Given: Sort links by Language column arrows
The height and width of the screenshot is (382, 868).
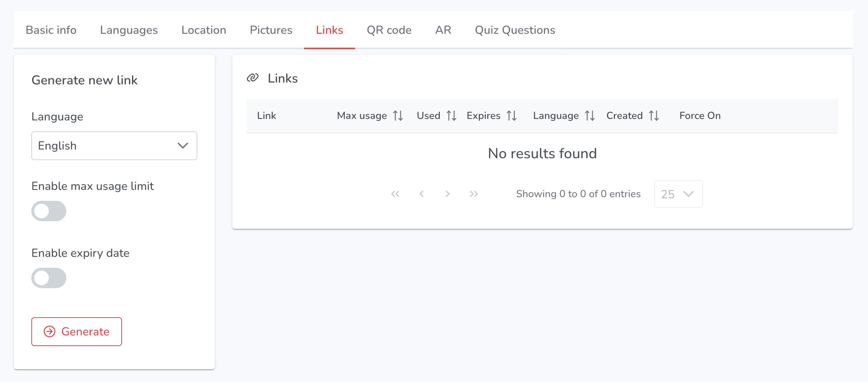Looking at the screenshot, I should [590, 116].
